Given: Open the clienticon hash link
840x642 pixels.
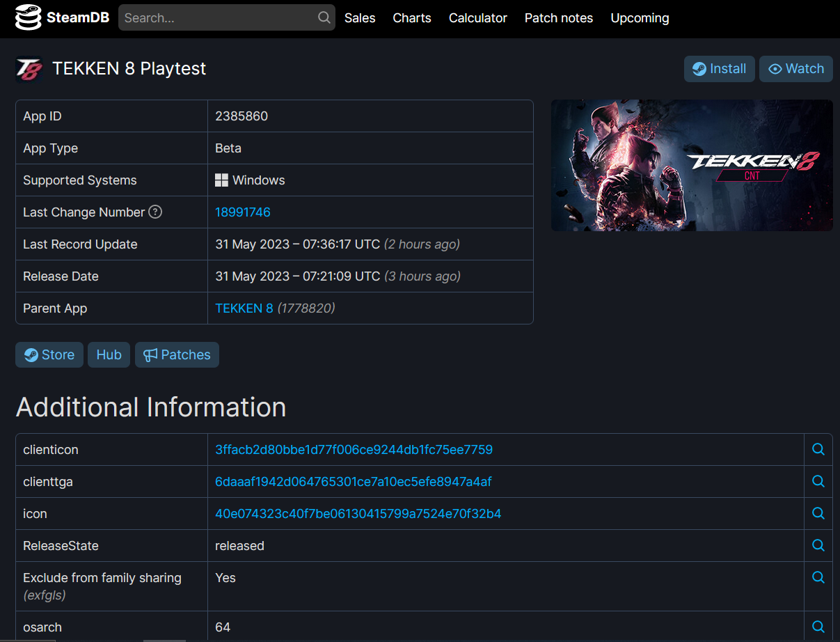Looking at the screenshot, I should [x=354, y=450].
